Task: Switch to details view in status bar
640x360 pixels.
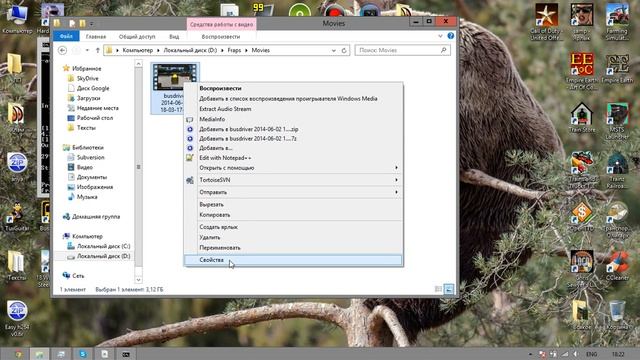Action: (x=438, y=289)
